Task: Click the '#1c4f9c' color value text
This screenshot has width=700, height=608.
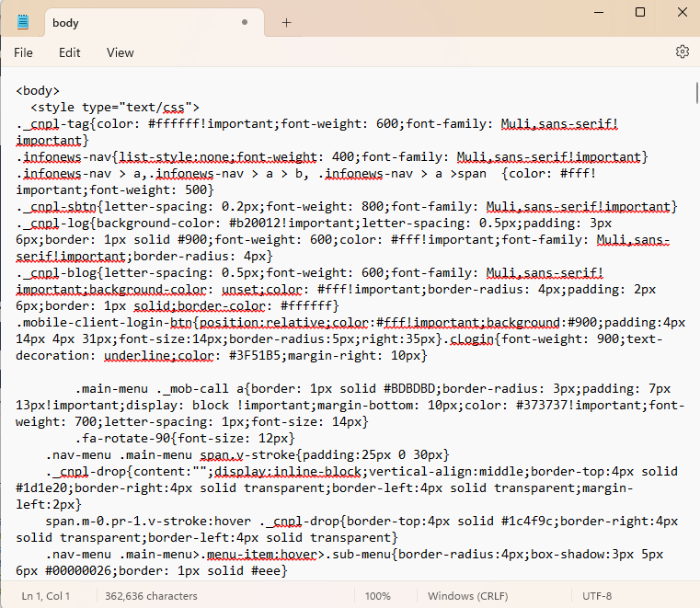Action: (x=527, y=521)
